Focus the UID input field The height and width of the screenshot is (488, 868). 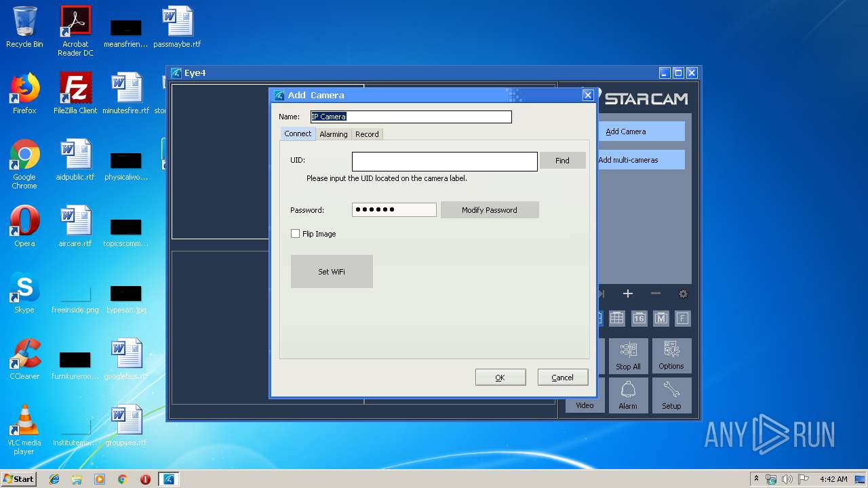(445, 161)
